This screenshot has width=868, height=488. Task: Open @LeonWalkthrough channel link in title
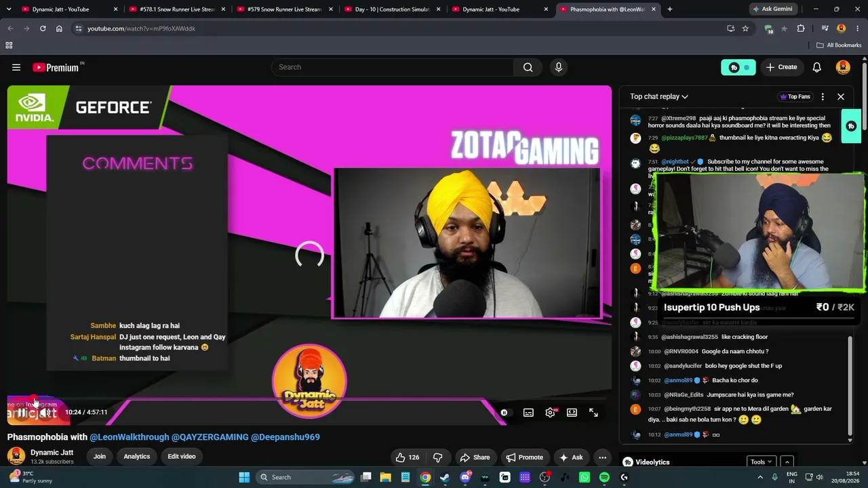coord(130,437)
